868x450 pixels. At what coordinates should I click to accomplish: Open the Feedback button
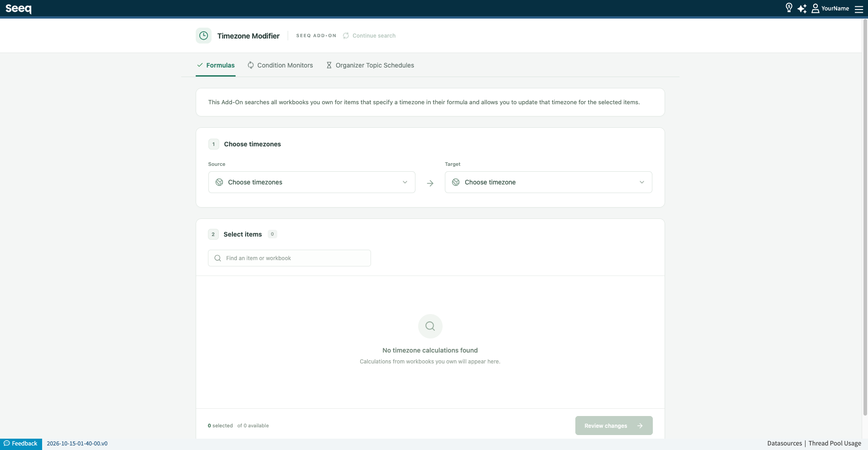pyautogui.click(x=21, y=444)
